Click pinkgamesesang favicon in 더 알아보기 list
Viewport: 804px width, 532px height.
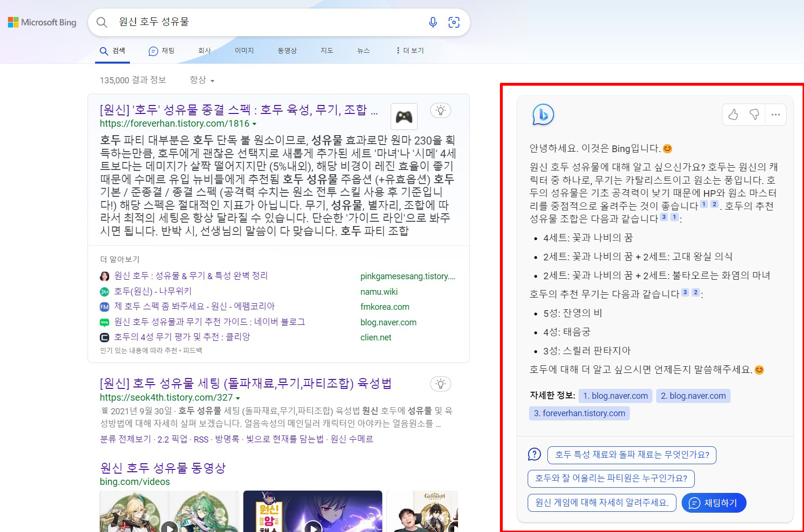tap(105, 276)
